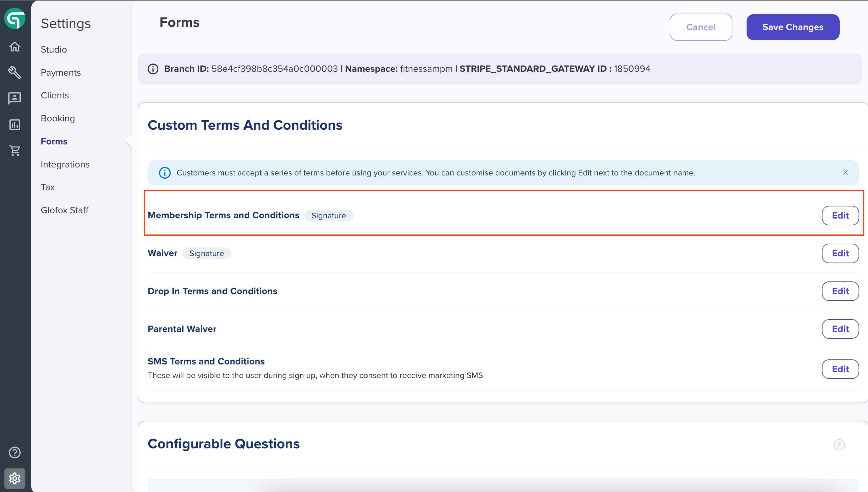868x492 pixels.
Task: Open Payments settings section
Action: coord(61,73)
